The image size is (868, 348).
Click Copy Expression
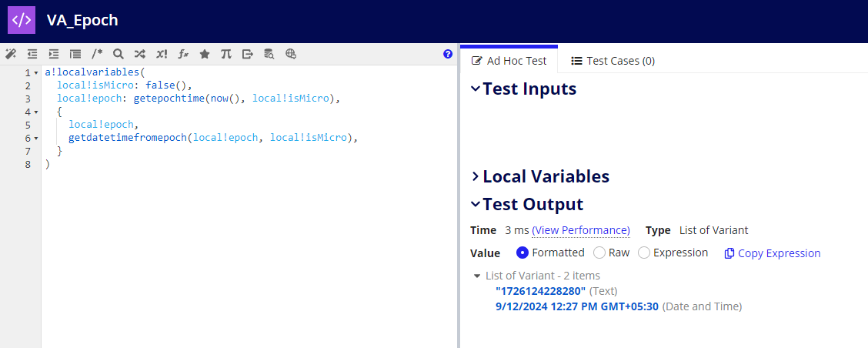click(773, 253)
